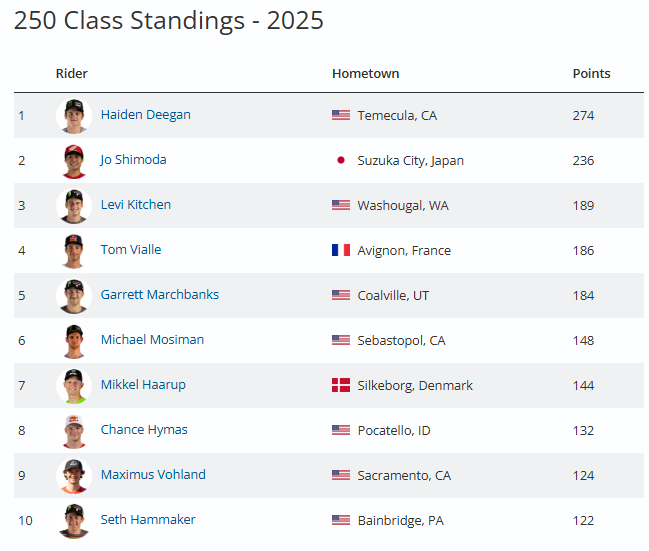The width and height of the screenshot is (649, 551).
Task: Click the Japan flag icon
Action: click(x=340, y=160)
